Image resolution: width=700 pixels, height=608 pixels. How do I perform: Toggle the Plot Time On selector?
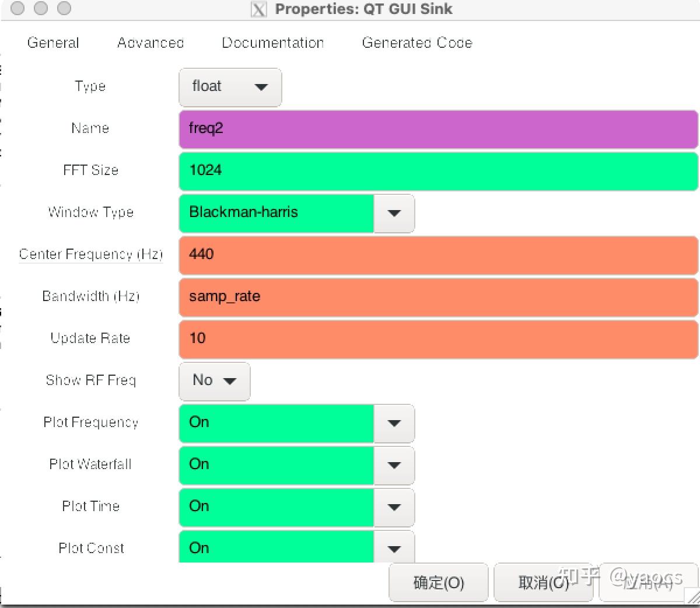296,507
